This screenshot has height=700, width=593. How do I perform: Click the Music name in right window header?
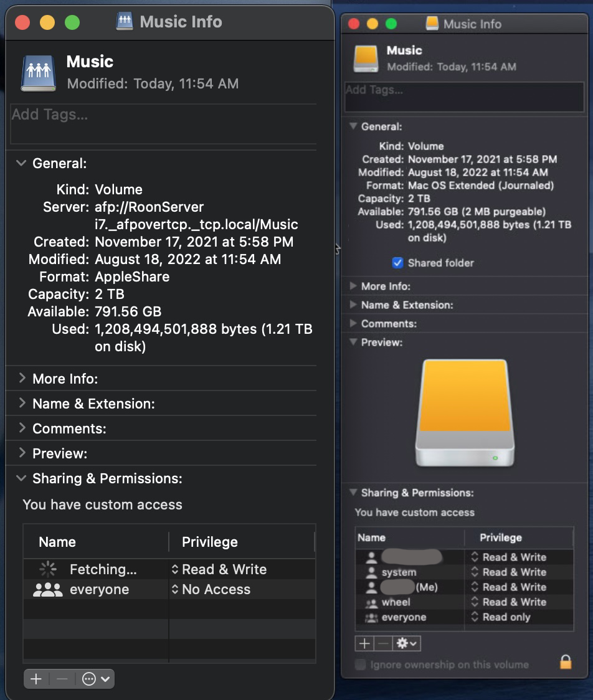pos(404,50)
